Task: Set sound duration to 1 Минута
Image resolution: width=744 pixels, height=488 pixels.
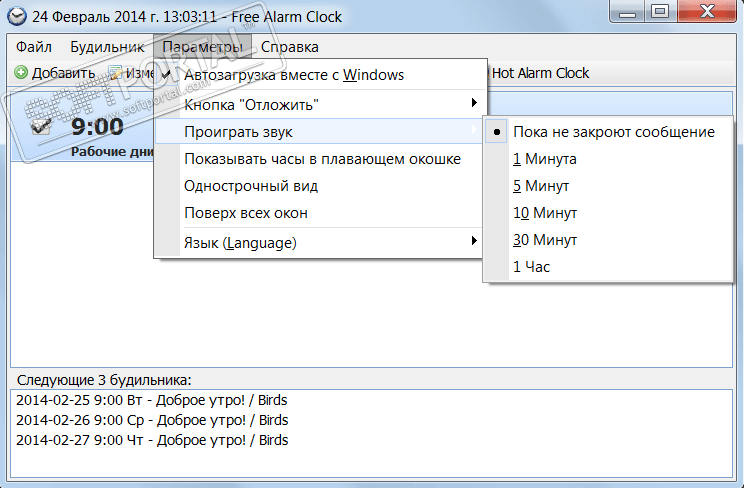Action: pos(608,159)
